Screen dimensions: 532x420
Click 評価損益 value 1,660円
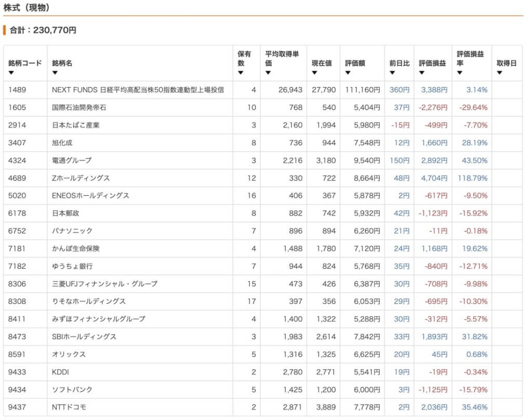pyautogui.click(x=434, y=143)
